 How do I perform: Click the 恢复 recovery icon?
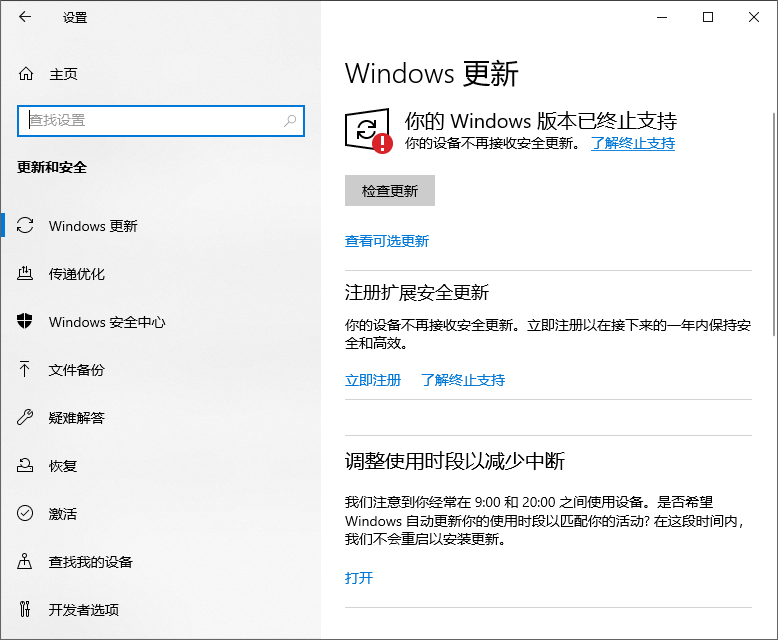25,465
